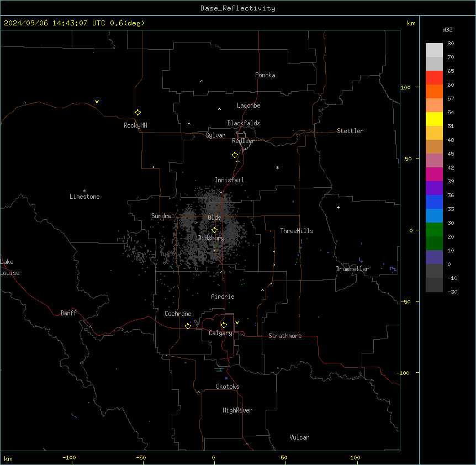This screenshot has width=476, height=465.
Task: Click the white asterisk marker above Limestone
Action: point(84,191)
